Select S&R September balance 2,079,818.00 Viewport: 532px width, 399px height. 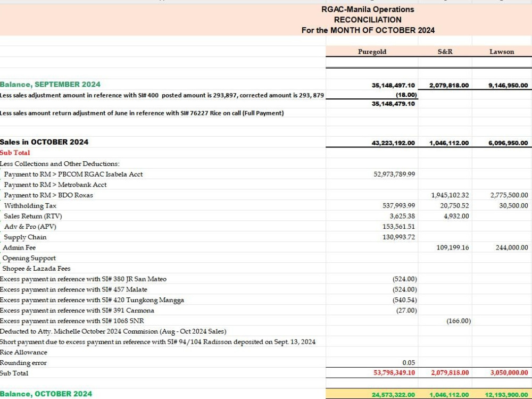click(449, 85)
